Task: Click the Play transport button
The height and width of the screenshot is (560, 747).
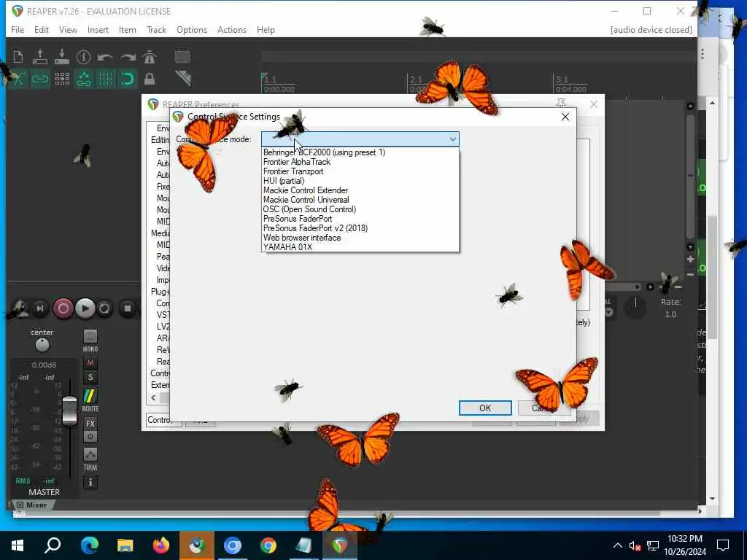Action: 85,308
